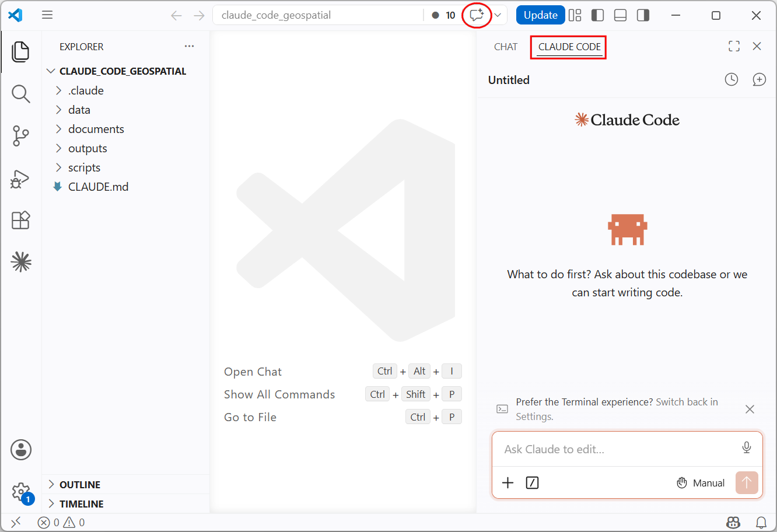Click the EXPLORER panel heading
The height and width of the screenshot is (532, 777).
(x=82, y=47)
